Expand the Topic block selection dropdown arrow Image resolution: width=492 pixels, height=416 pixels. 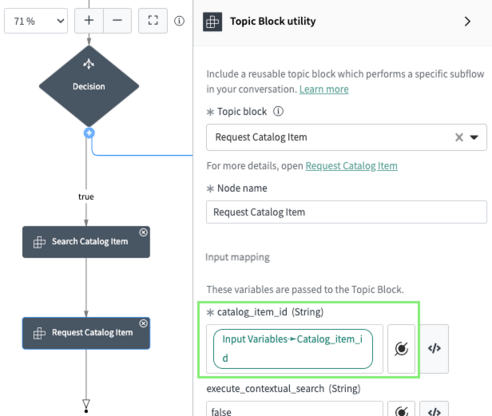[474, 137]
